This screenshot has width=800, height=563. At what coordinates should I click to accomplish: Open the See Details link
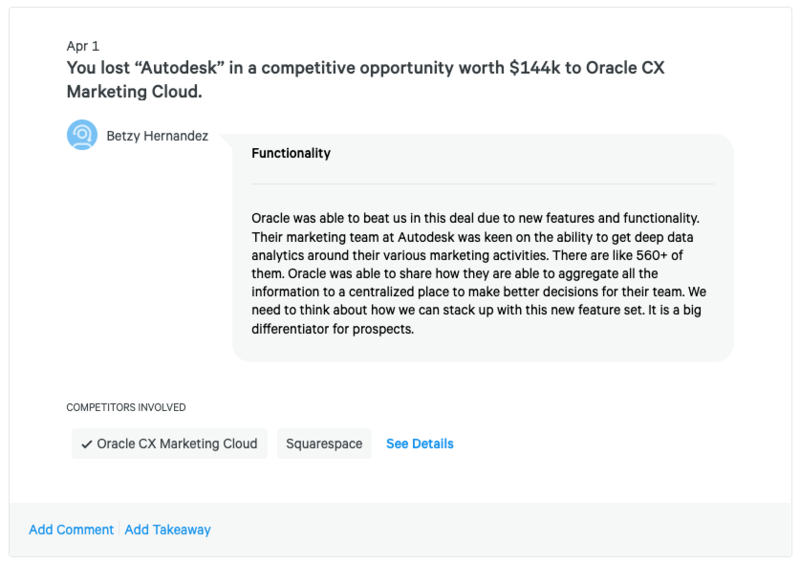419,444
